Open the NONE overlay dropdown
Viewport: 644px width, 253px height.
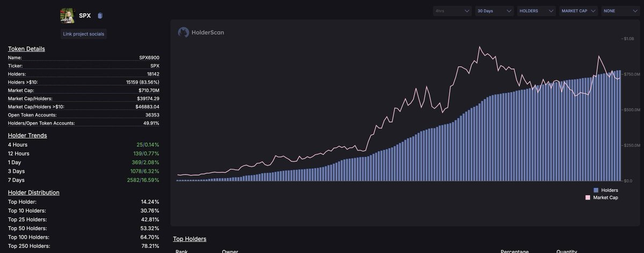coord(620,11)
